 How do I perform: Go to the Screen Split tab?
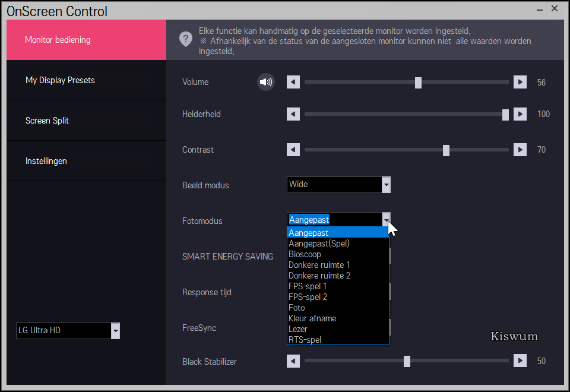[x=86, y=121]
